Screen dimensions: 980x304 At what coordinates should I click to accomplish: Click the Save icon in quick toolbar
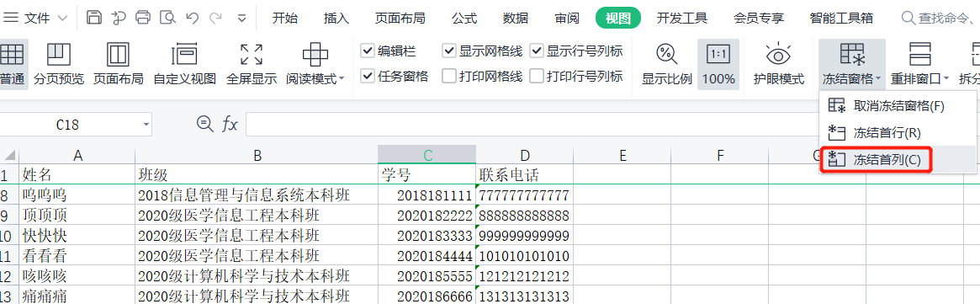(x=93, y=18)
